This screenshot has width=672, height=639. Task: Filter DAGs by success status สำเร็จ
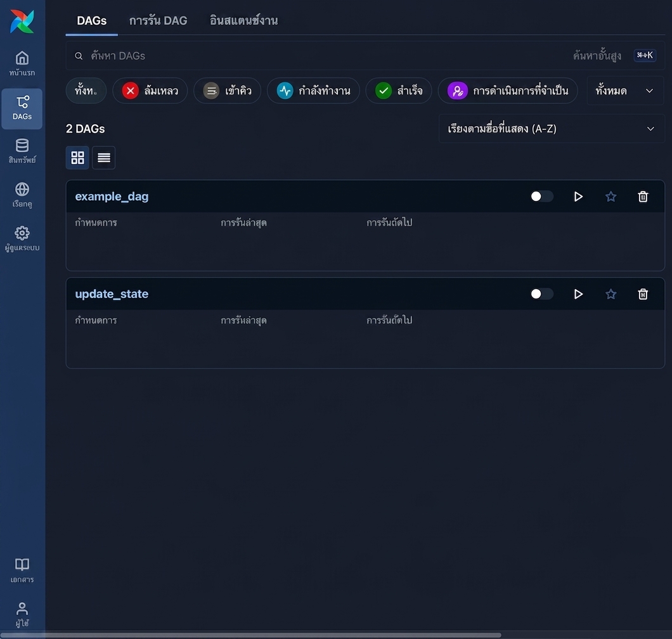click(399, 91)
